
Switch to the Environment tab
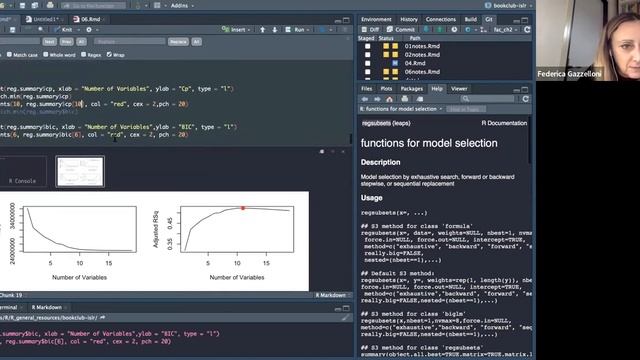coord(376,19)
